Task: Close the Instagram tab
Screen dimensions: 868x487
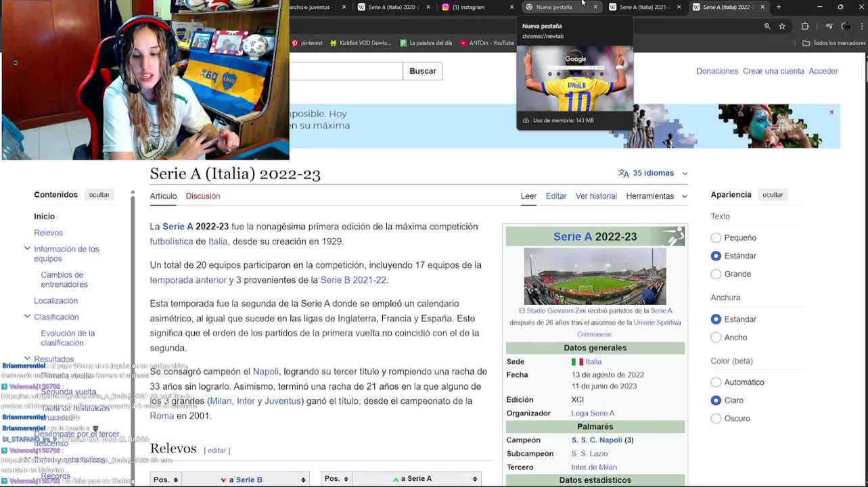Action: [511, 7]
